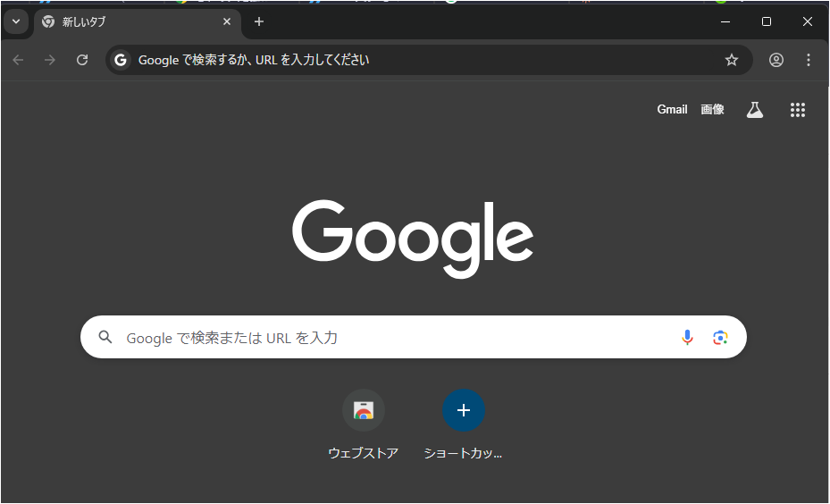
Task: Open the ウェブストア shortcut
Action: click(364, 410)
